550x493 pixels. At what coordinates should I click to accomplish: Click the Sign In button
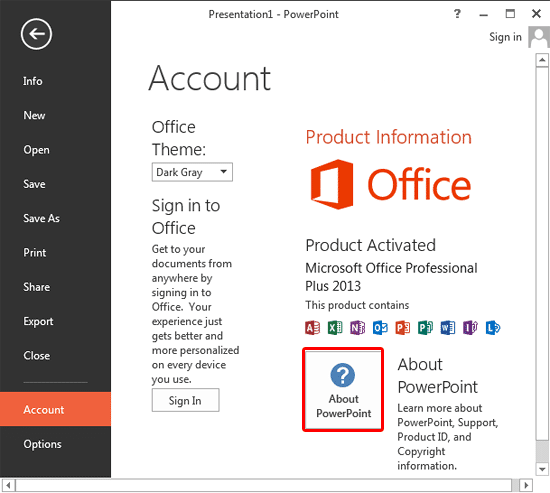pyautogui.click(x=186, y=400)
